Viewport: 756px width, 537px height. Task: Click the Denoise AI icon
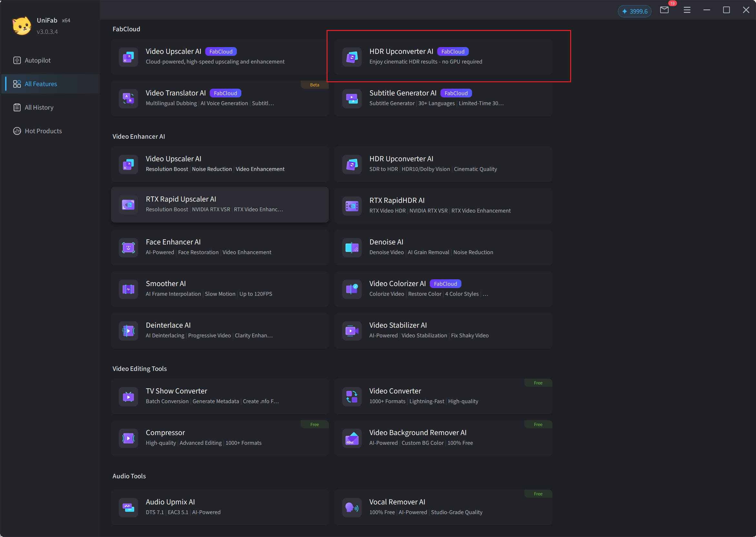click(x=352, y=247)
